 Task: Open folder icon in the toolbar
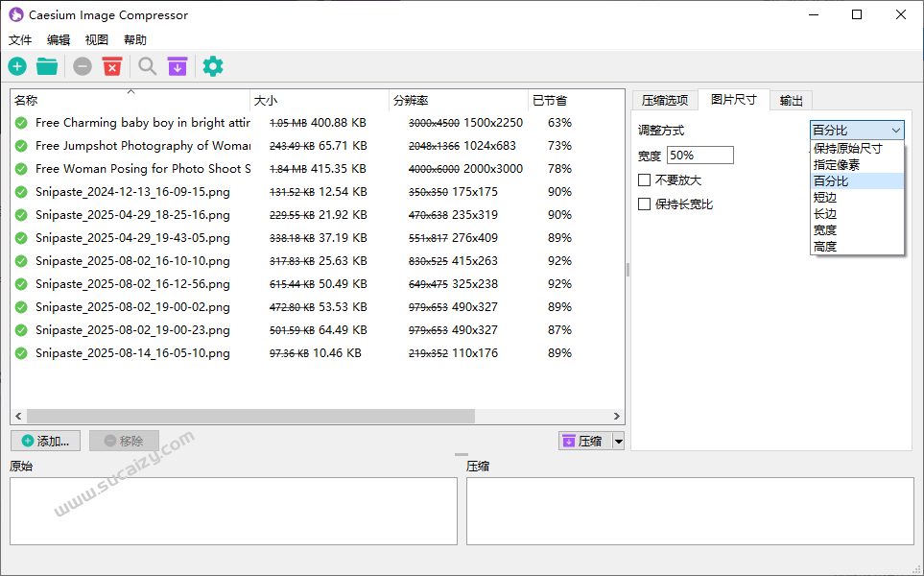[47, 66]
